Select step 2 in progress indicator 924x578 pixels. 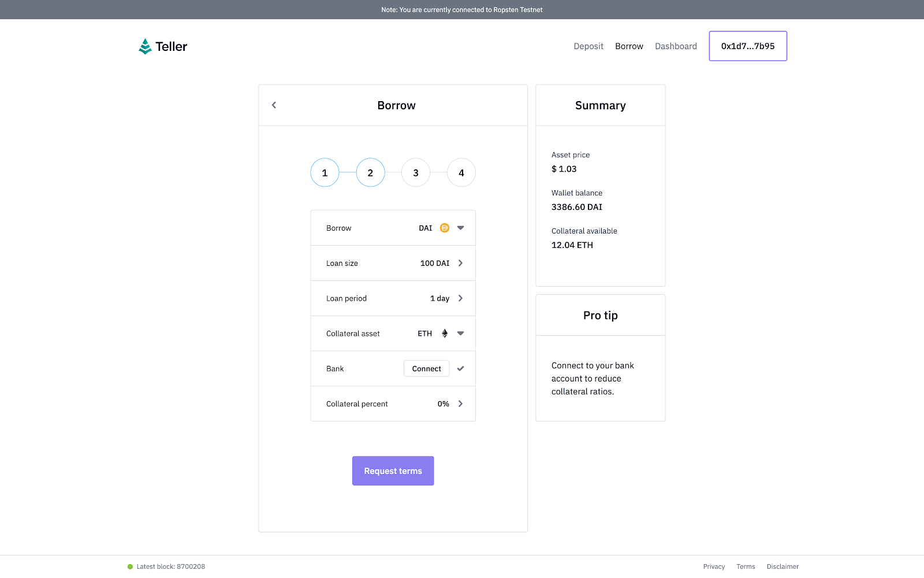point(370,173)
